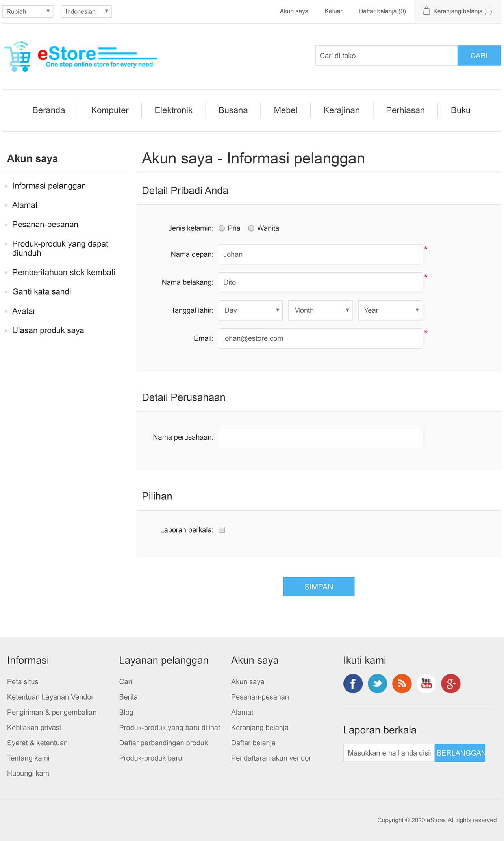The image size is (504, 841).
Task: Open the Day birth date dropdown
Action: [x=251, y=310]
